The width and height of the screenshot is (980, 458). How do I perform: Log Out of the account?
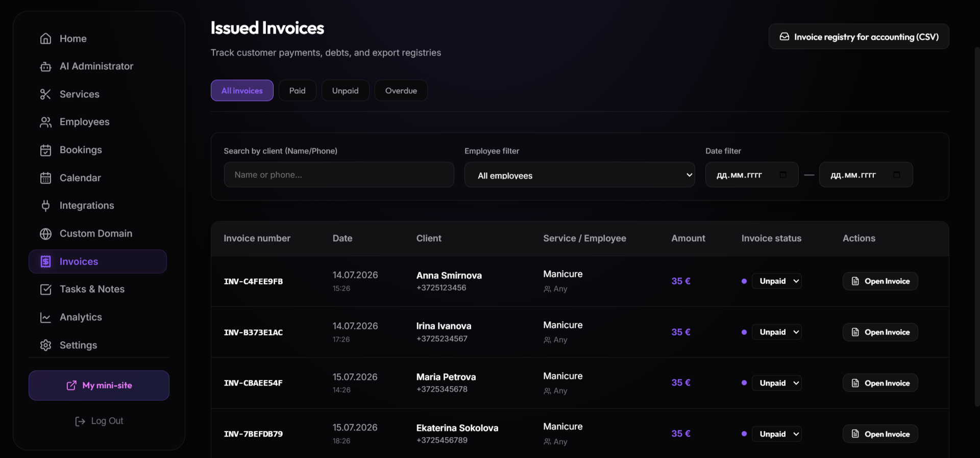(x=99, y=421)
